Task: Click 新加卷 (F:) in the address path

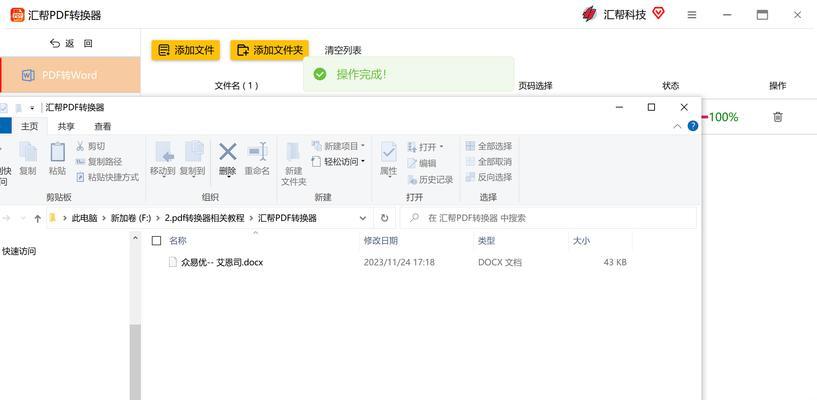Action: pyautogui.click(x=131, y=218)
